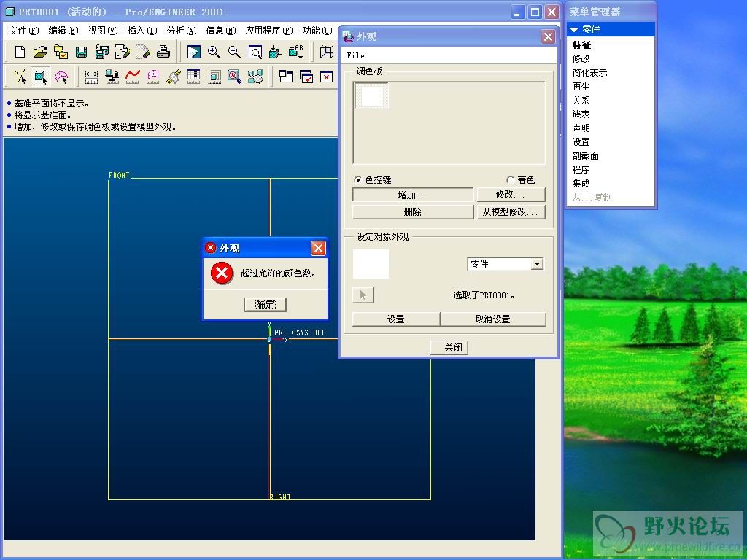The height and width of the screenshot is (560, 747).
Task: Create a new file with the blank page icon
Action: point(20,52)
